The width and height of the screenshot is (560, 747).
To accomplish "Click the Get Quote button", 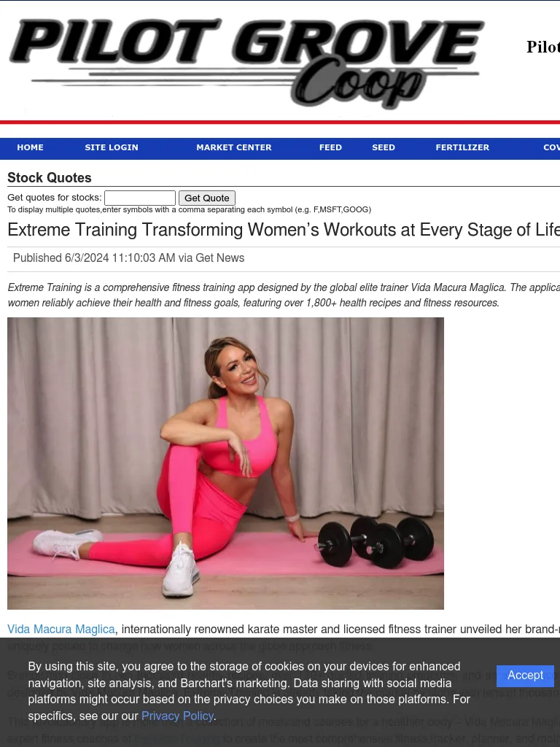I will tap(206, 198).
